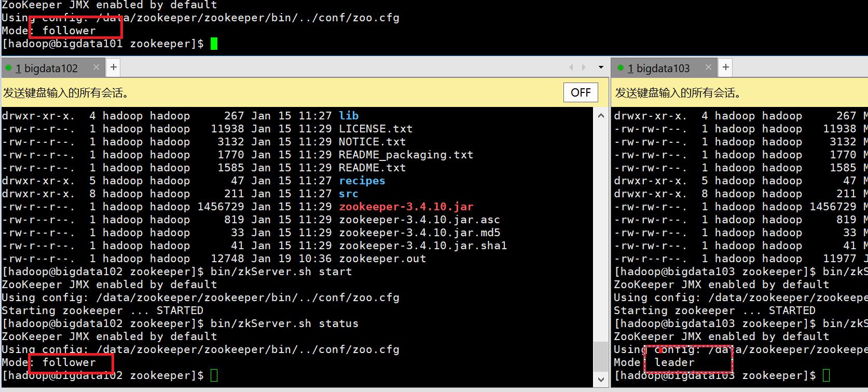Add a new tab beside bigdata103
This screenshot has width=868, height=392.
[726, 67]
